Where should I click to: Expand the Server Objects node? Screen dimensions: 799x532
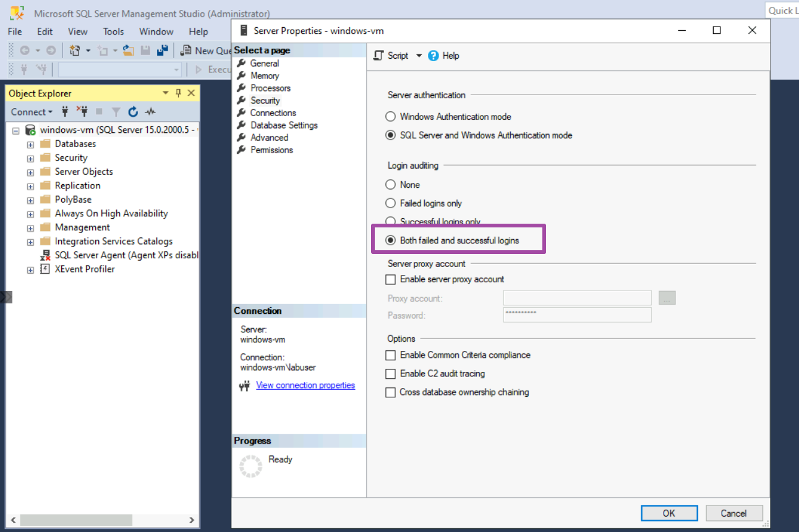(x=30, y=172)
